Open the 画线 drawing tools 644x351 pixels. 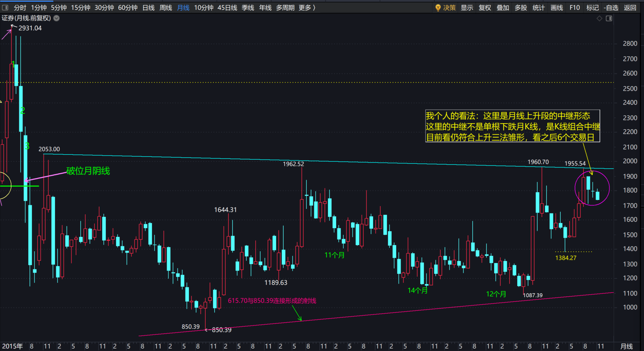(557, 7)
